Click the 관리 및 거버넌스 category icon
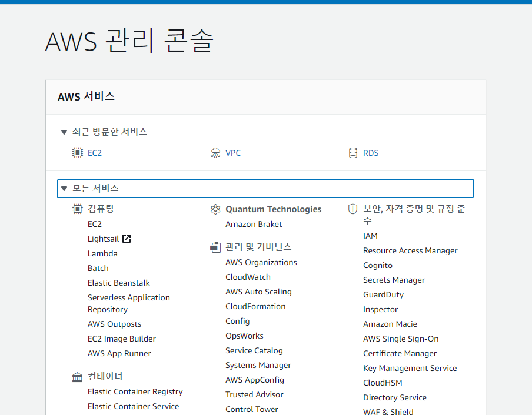 coord(215,247)
